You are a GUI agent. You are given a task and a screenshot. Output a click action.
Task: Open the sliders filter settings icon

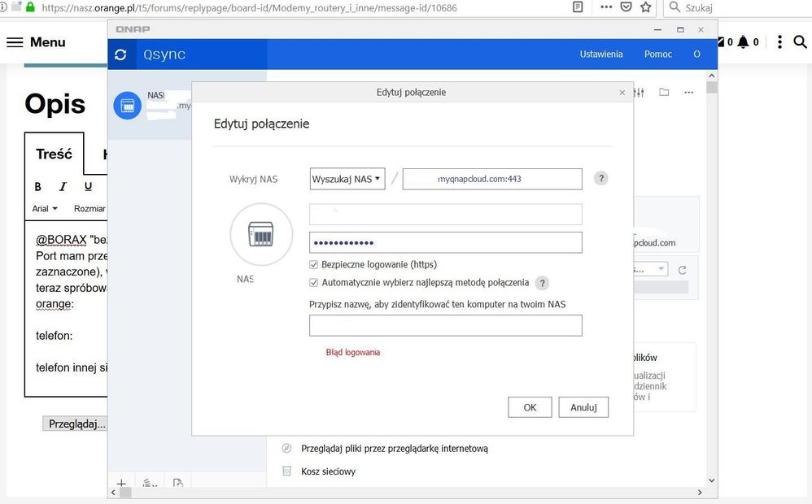click(639, 93)
